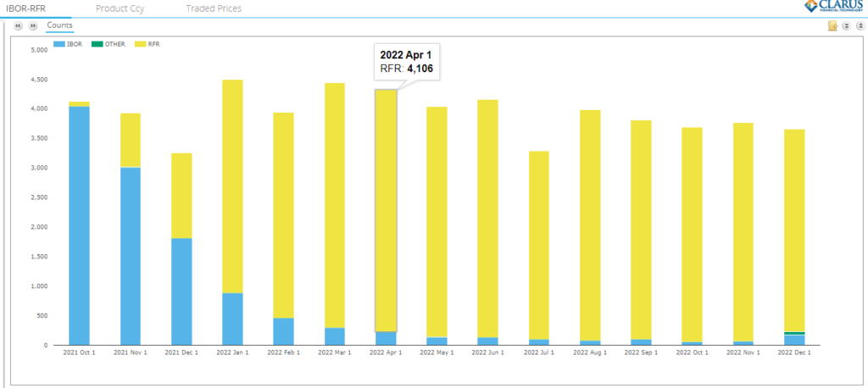The width and height of the screenshot is (868, 388).
Task: Click the yellow RFR segment for 2022 Jul 1
Action: pos(538,245)
